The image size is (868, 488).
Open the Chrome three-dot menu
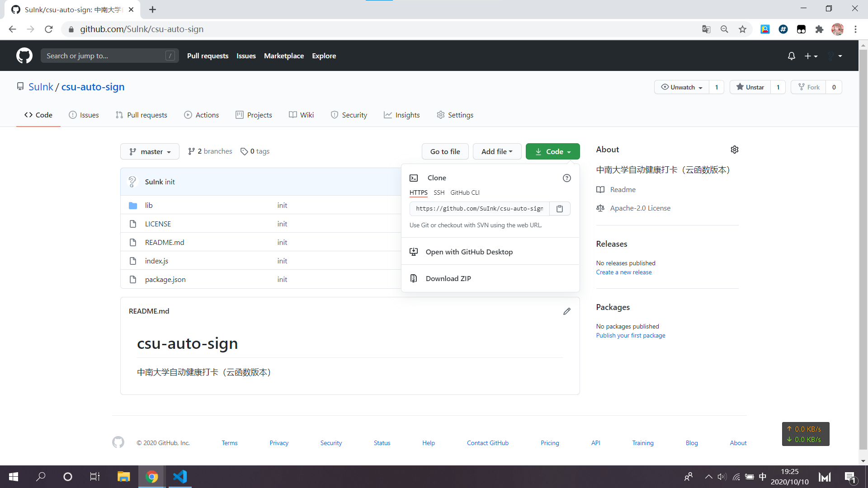tap(855, 29)
